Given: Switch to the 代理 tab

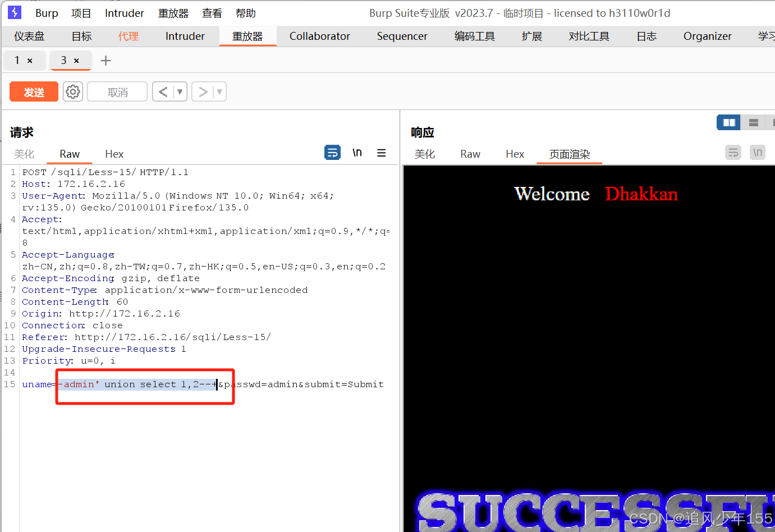Looking at the screenshot, I should tap(128, 36).
